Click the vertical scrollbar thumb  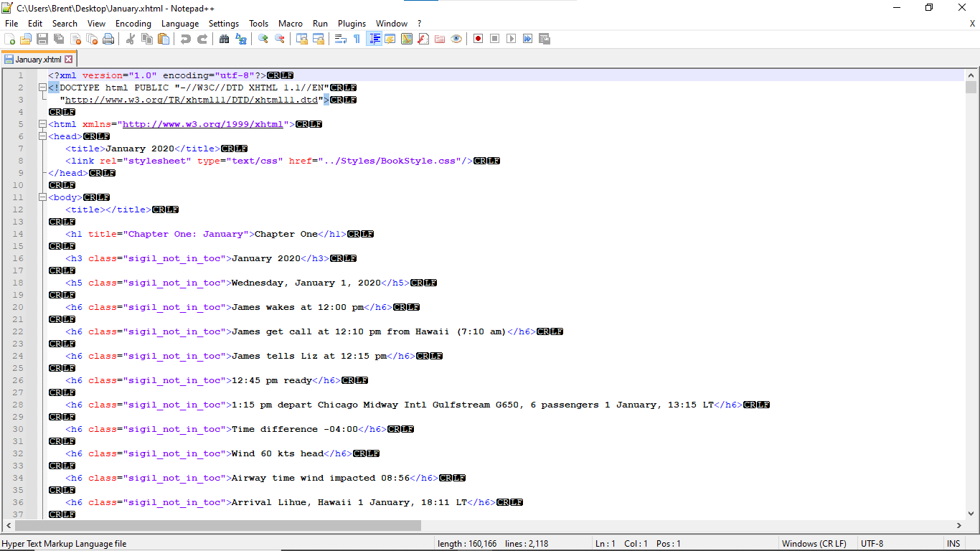971,88
